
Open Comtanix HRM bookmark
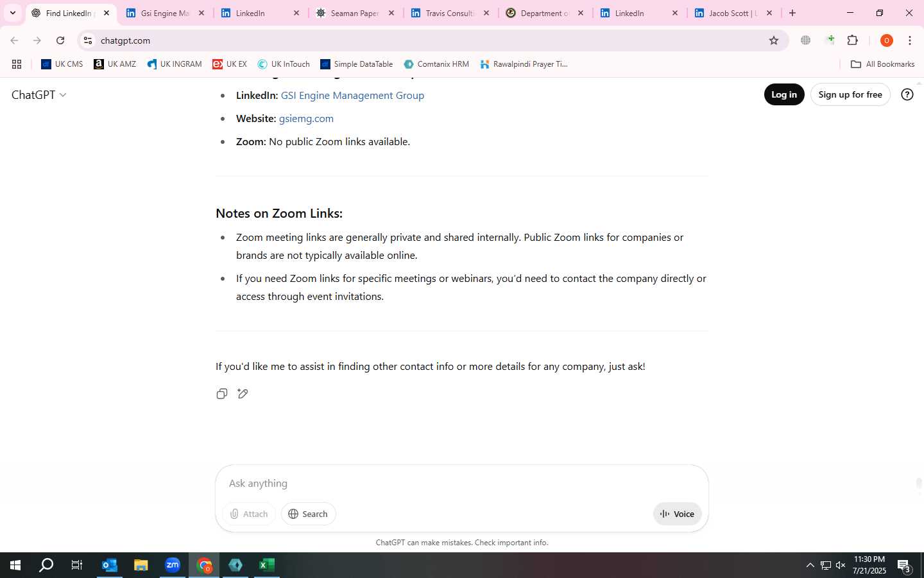(436, 64)
